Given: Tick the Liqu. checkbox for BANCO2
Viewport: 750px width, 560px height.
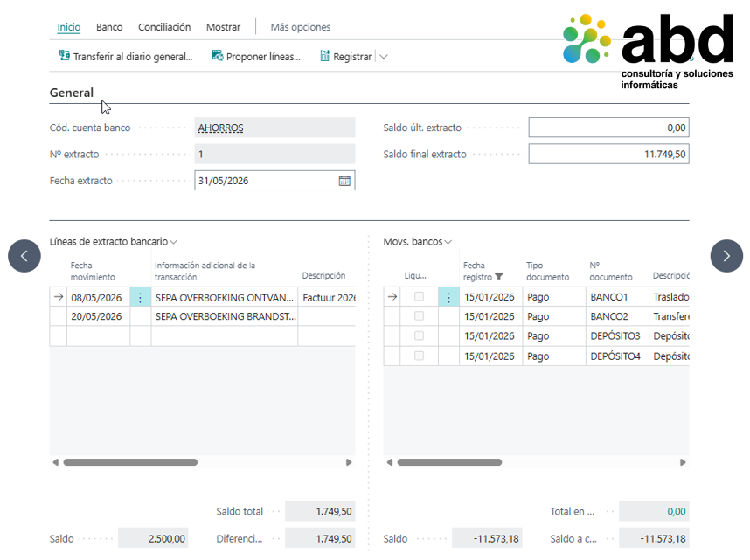Looking at the screenshot, I should coord(419,316).
